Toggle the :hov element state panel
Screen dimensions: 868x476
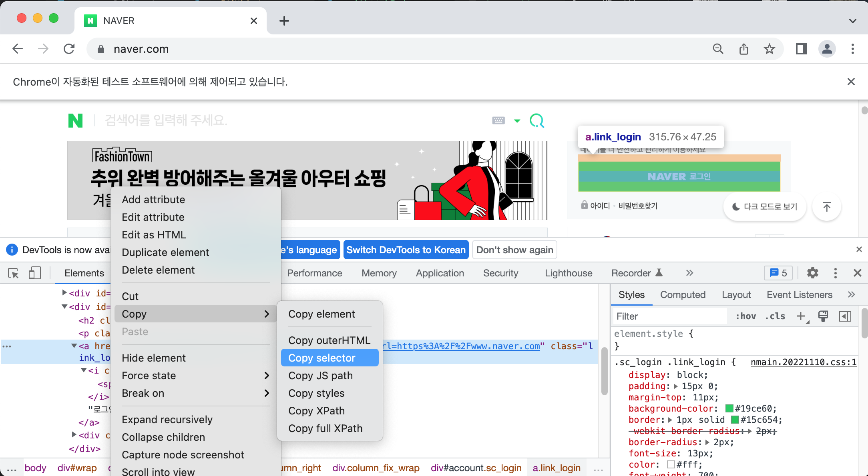[745, 316]
